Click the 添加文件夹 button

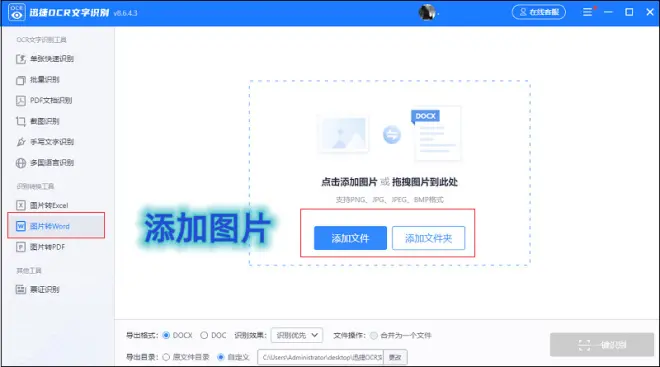pos(428,238)
